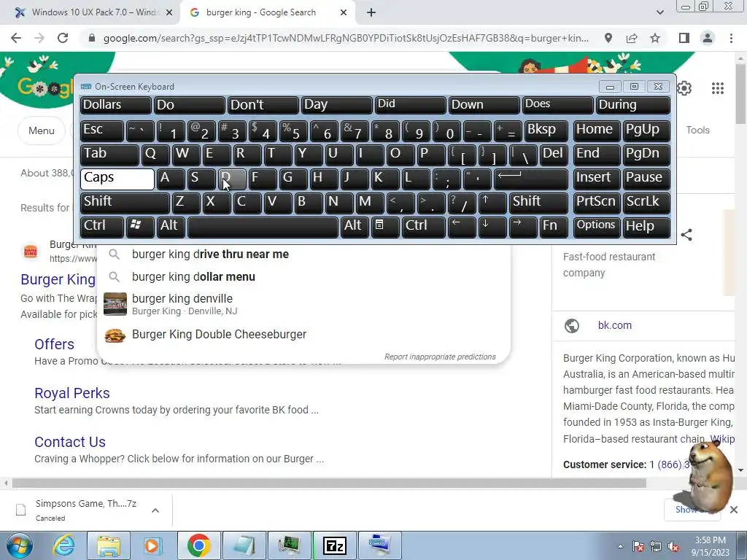Launch Internet Explorer from the taskbar

pyautogui.click(x=64, y=545)
